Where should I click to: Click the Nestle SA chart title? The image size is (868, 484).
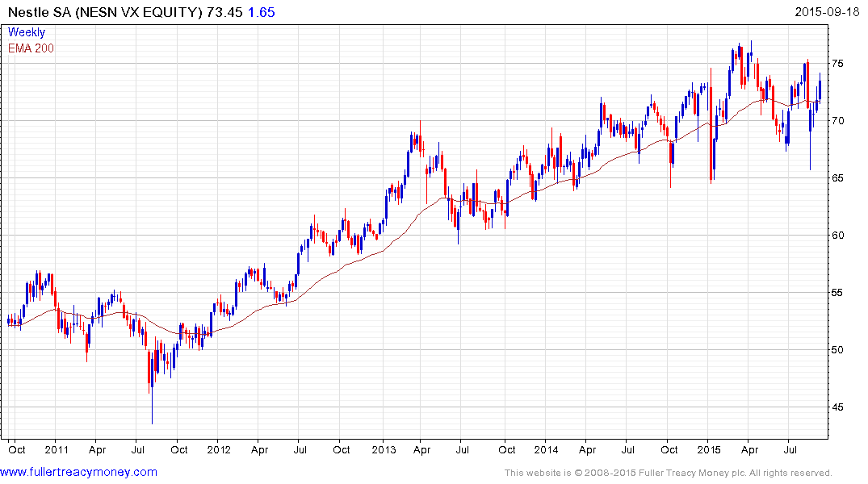pyautogui.click(x=103, y=14)
